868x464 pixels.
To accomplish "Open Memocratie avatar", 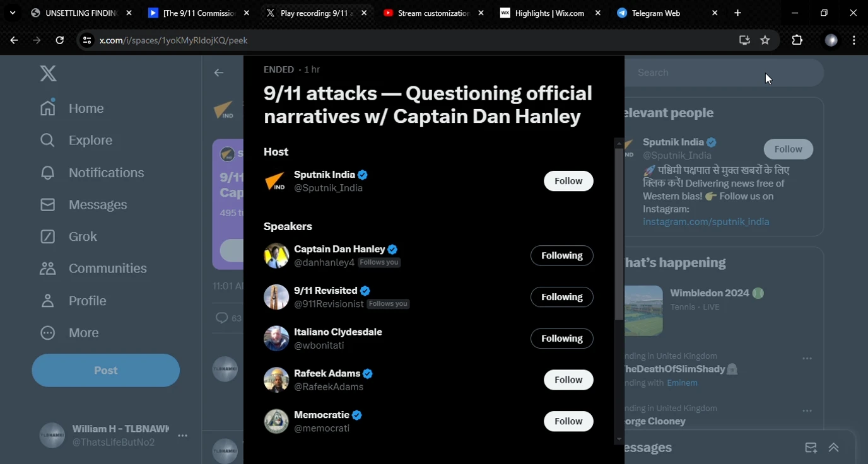I will click(x=276, y=421).
